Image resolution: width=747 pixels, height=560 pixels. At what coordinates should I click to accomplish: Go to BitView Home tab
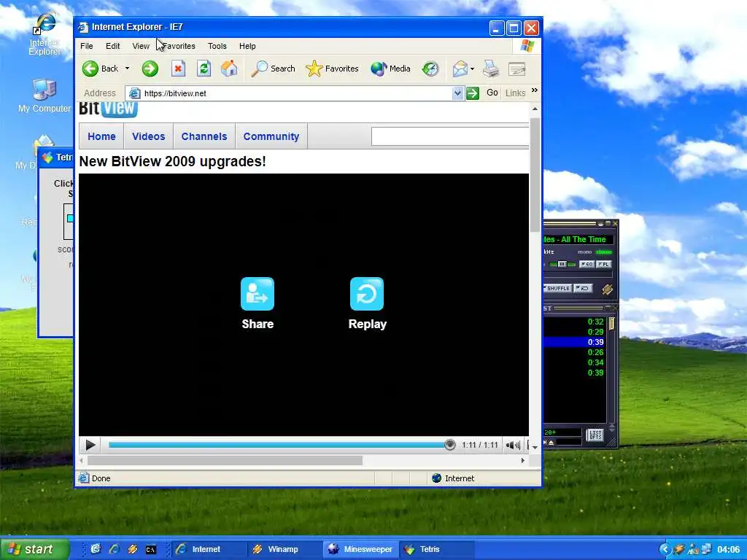tap(101, 136)
